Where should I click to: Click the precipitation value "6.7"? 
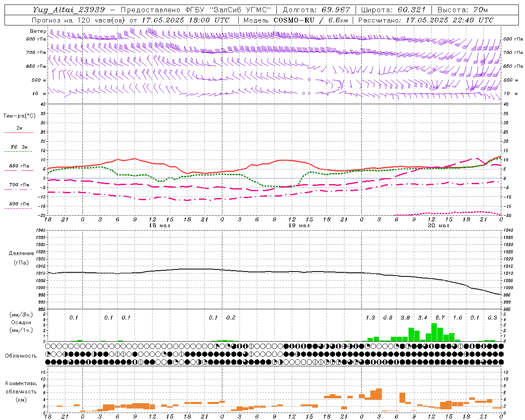click(440, 317)
